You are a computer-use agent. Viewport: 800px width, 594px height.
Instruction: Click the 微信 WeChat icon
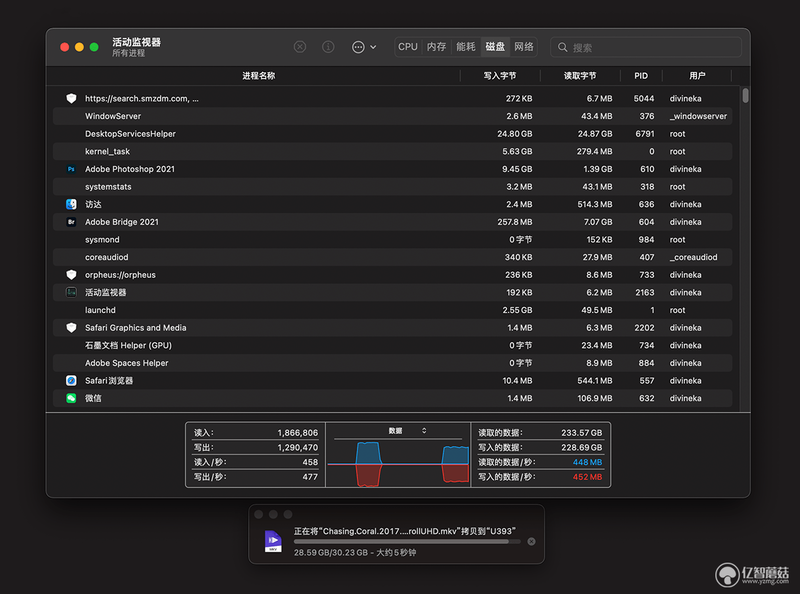[x=71, y=398]
